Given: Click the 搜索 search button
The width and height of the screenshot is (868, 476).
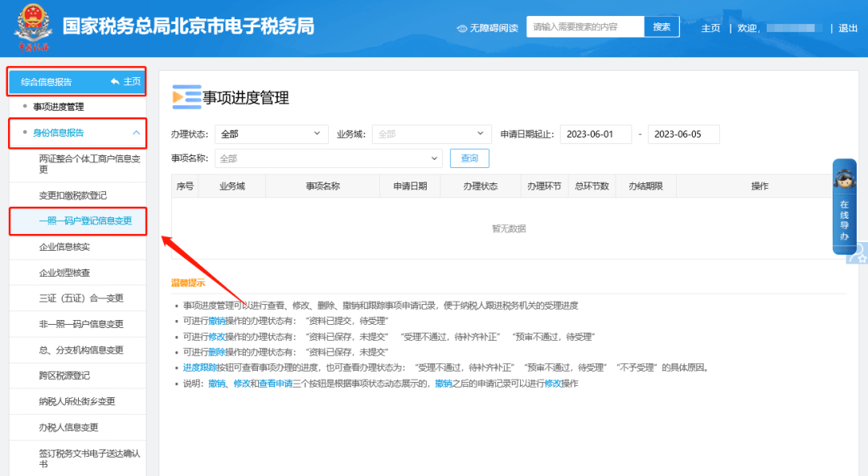Looking at the screenshot, I should 661,26.
